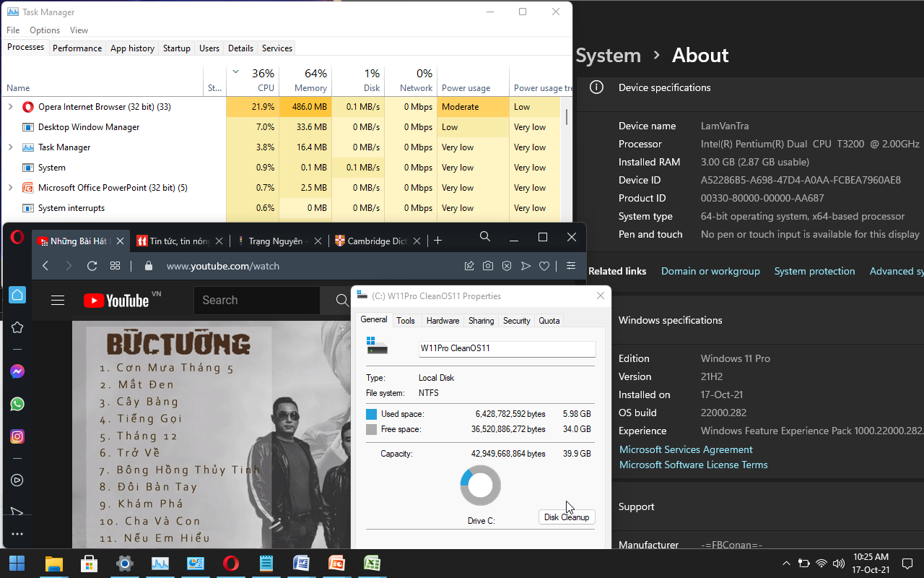Click the Disk Cleanup button

pyautogui.click(x=567, y=517)
